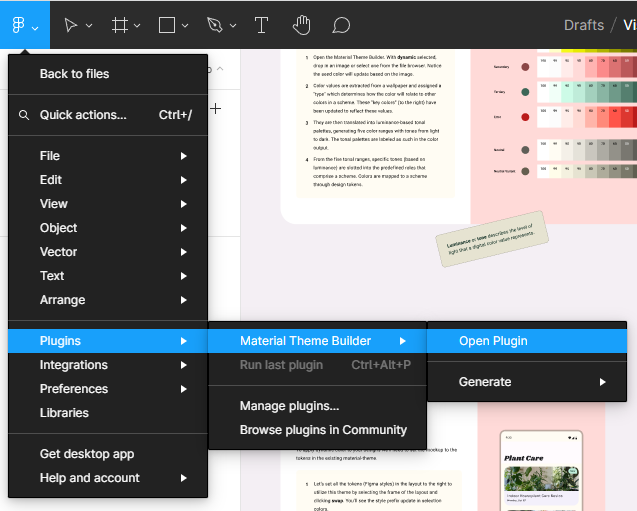The width and height of the screenshot is (637, 511).
Task: Select Material Theme Builder plugin entry
Action: (x=317, y=341)
